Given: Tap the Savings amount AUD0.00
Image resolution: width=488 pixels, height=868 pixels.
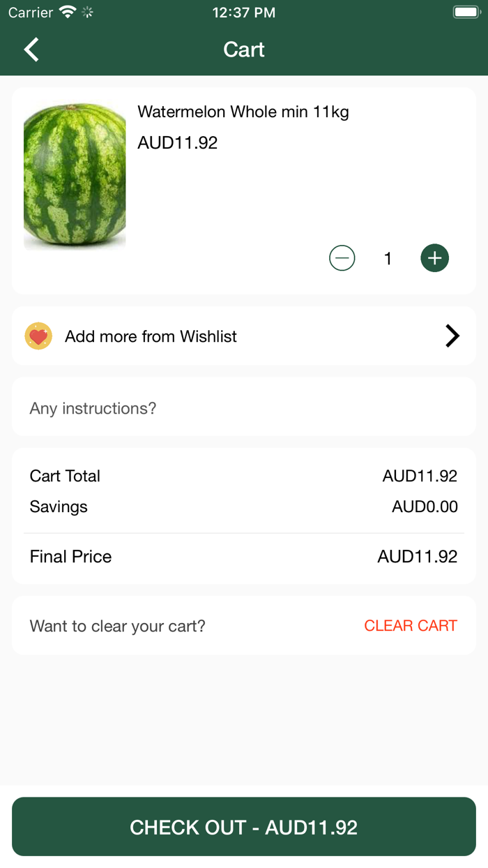Looking at the screenshot, I should pyautogui.click(x=425, y=507).
